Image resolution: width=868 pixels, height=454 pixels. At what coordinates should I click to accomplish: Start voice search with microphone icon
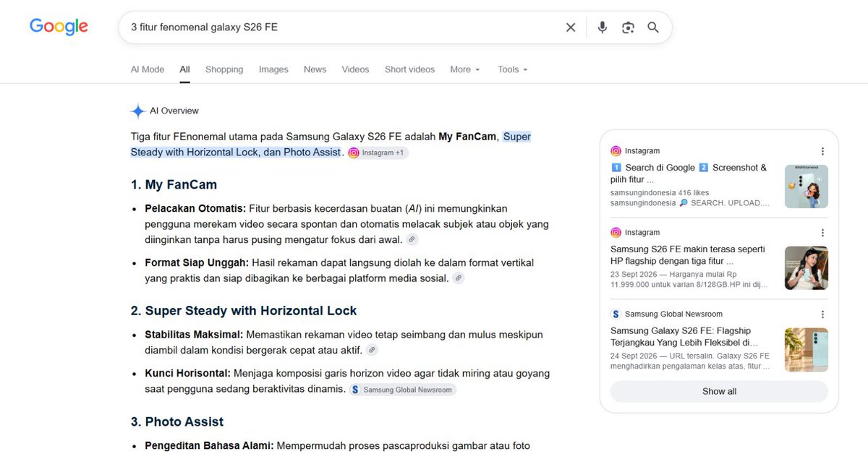point(602,27)
